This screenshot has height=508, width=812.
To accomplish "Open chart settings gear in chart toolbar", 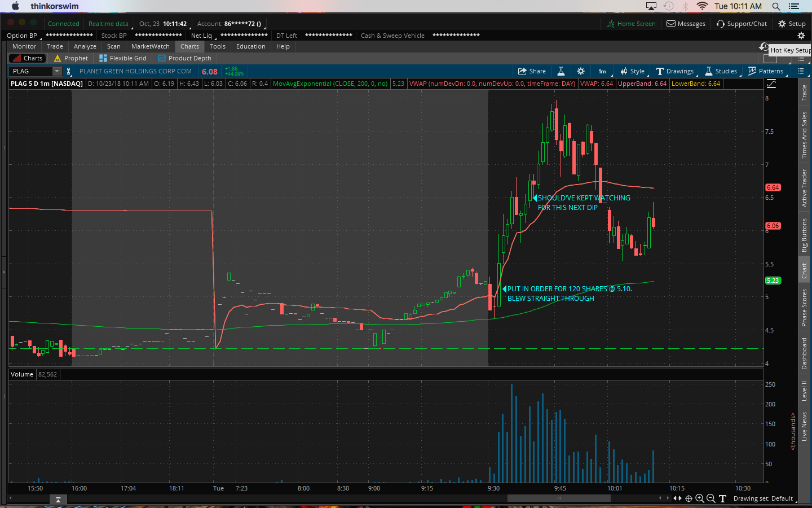I will click(581, 71).
